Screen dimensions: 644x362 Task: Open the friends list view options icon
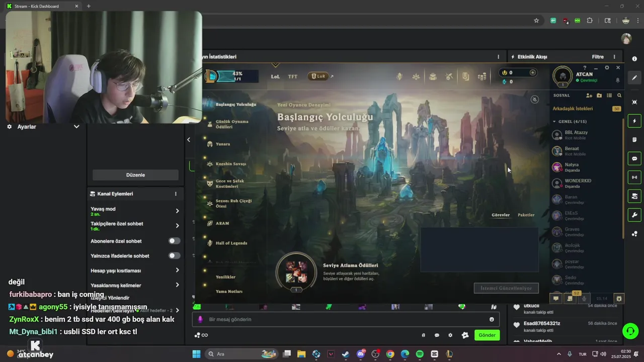(609, 95)
